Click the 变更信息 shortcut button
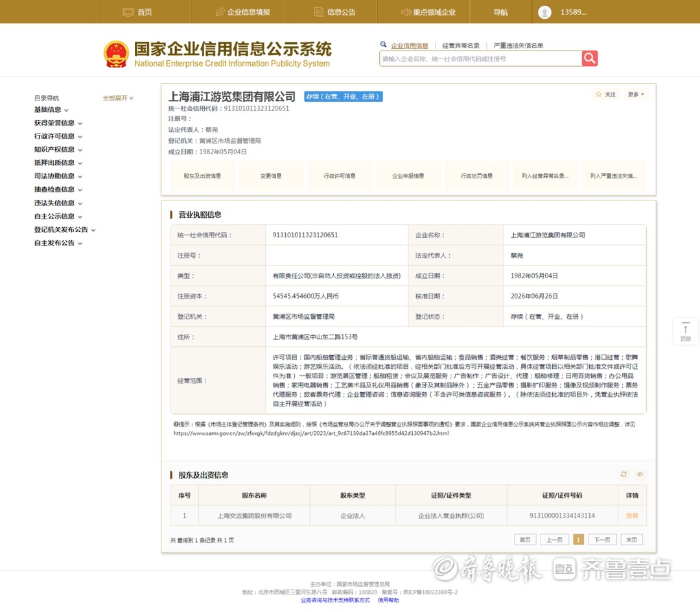 [x=271, y=176]
